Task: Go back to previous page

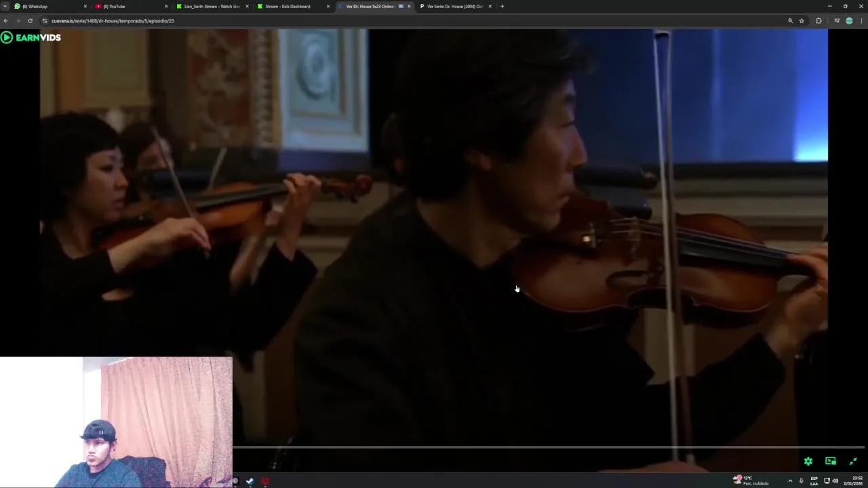Action: [x=6, y=21]
